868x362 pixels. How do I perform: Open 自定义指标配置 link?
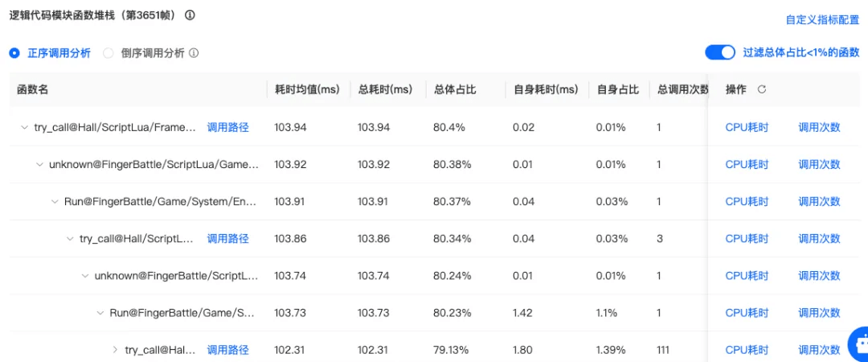coord(822,19)
